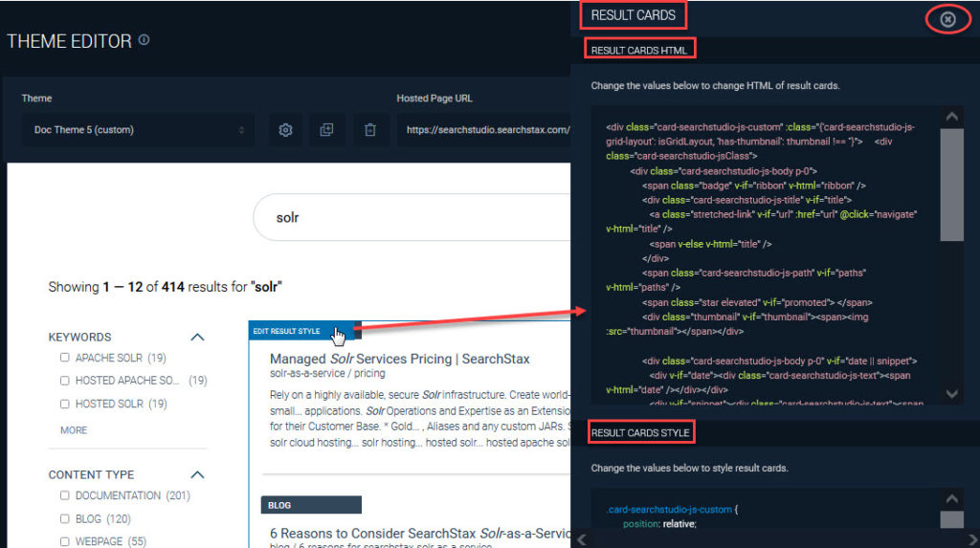
Task: Click right arrow of panel horizontal scrollbar
Action: [x=972, y=539]
